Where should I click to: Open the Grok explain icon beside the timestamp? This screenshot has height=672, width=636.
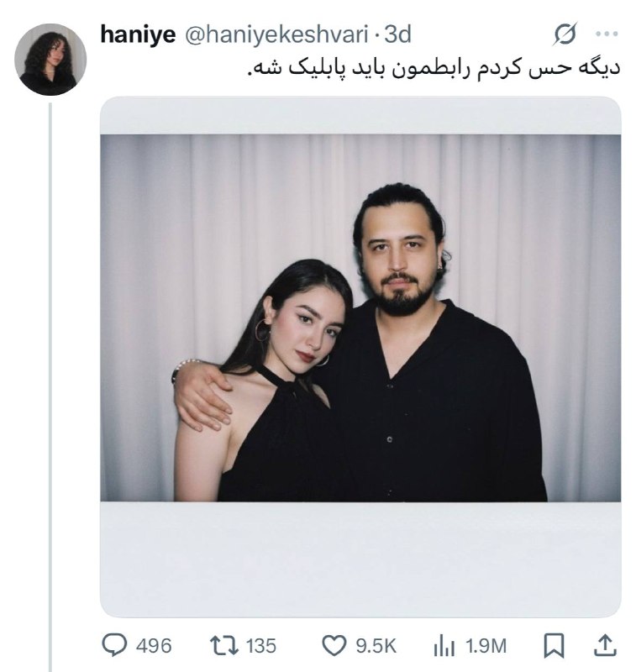click(565, 34)
